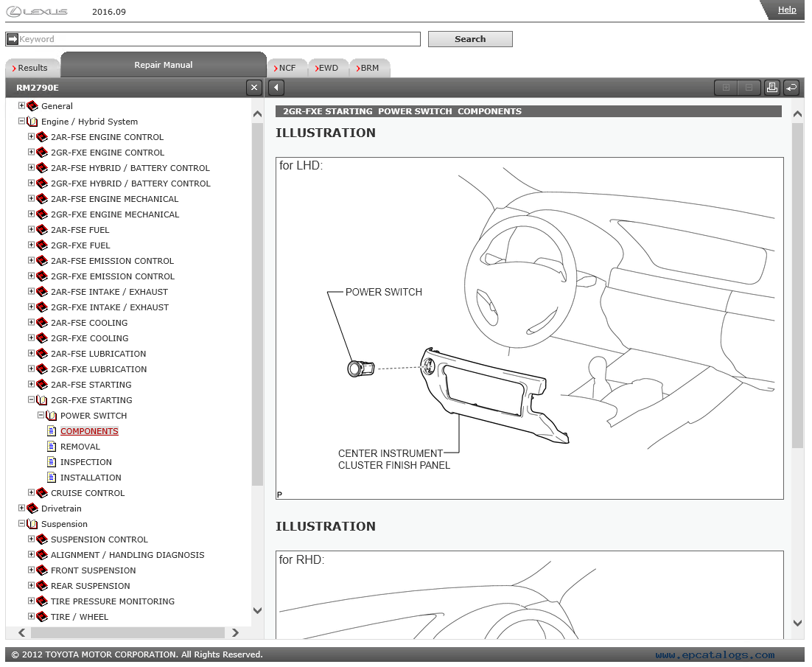Expand the 2GR-FXE LUBRICATION node
This screenshot has width=812, height=667.
point(31,369)
